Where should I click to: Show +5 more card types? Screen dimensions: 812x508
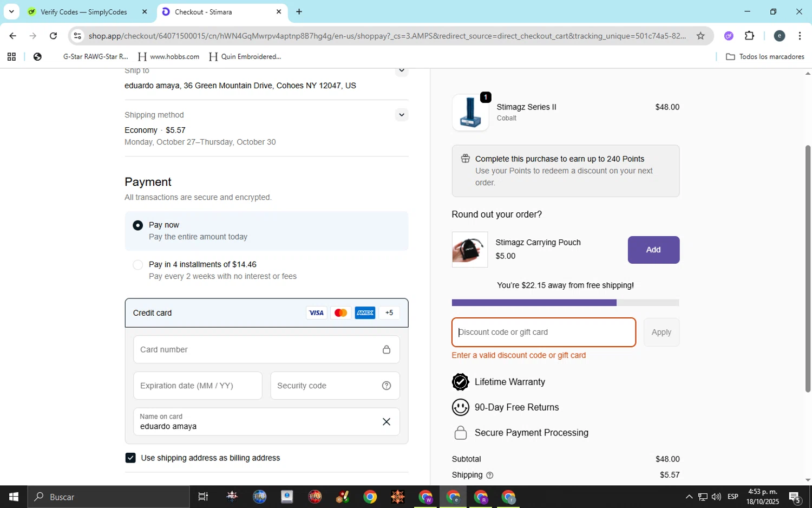click(389, 312)
